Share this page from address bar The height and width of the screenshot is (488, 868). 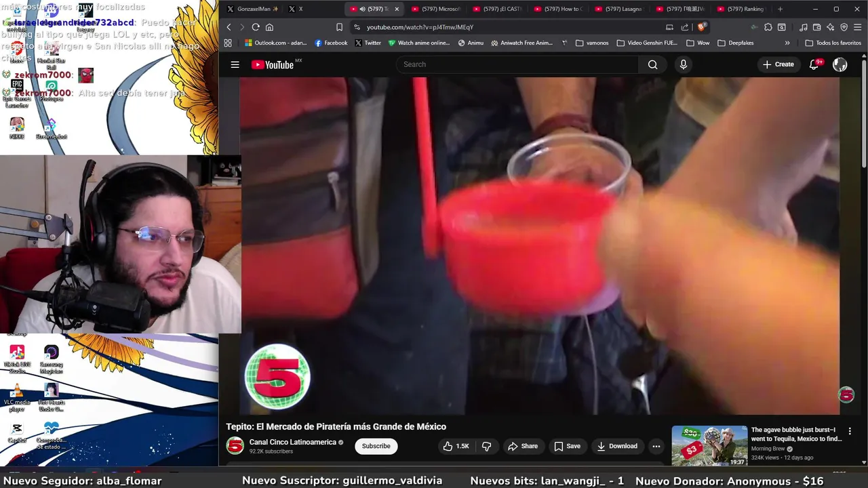[684, 27]
